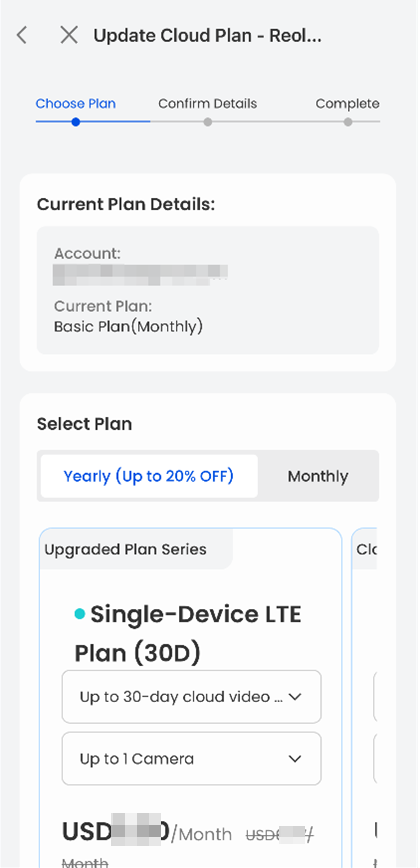420x868 pixels.
Task: Open the Up to 1 Camera dropdown
Action: point(191,758)
